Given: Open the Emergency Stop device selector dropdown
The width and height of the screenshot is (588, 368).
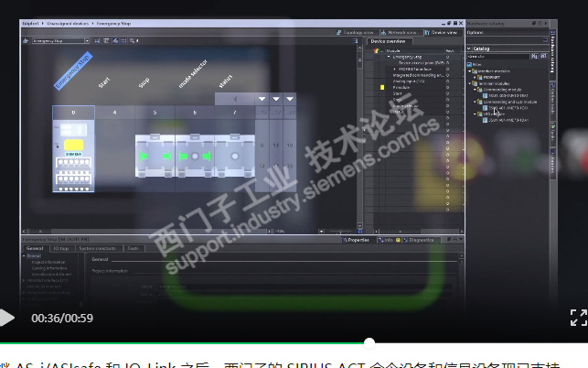Looking at the screenshot, I should click(x=87, y=40).
